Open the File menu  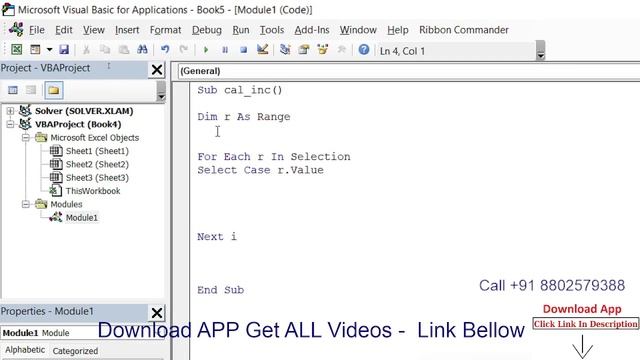[36, 30]
